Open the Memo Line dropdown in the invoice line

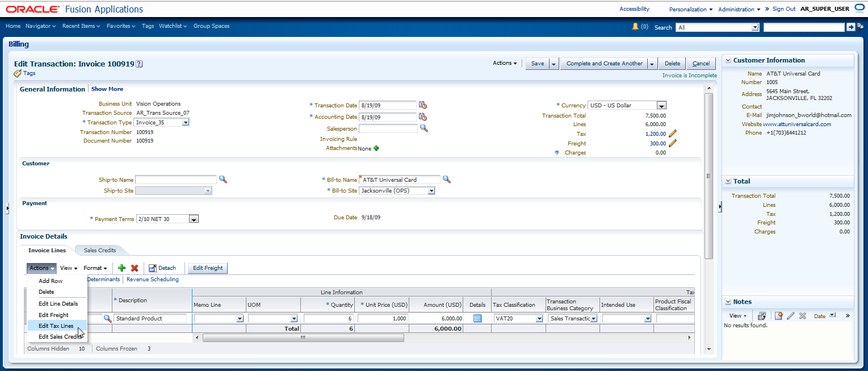pyautogui.click(x=240, y=319)
